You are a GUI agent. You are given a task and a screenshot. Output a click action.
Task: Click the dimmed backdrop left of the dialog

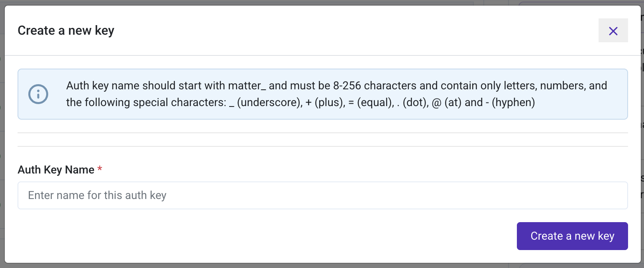2,160
